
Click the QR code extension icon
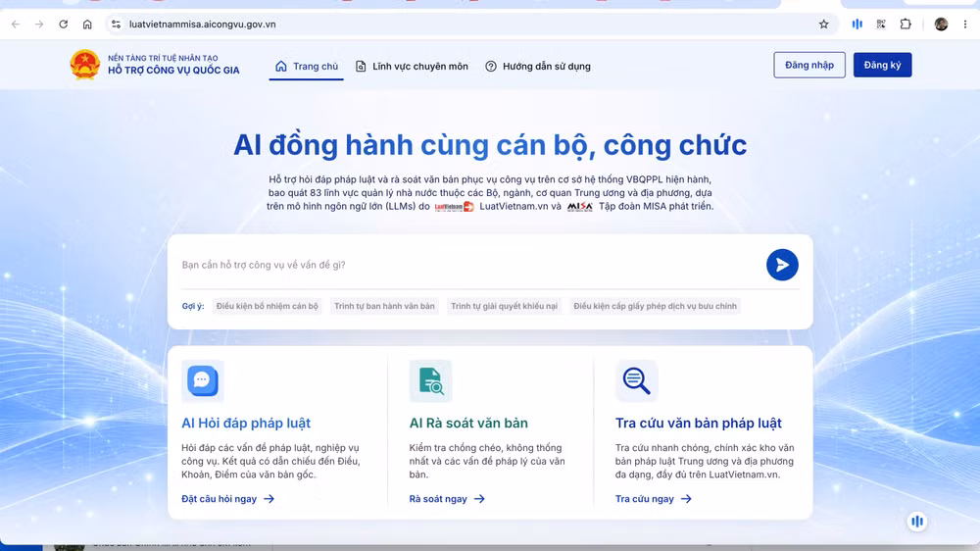coord(881,25)
